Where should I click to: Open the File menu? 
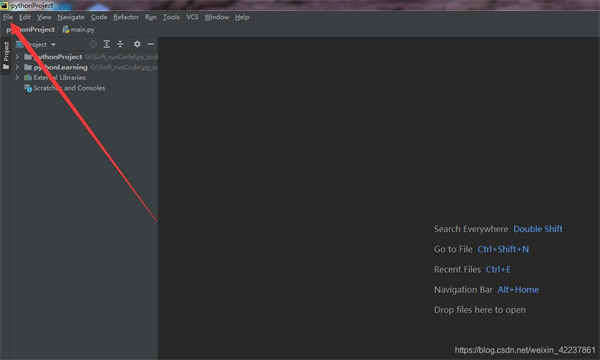point(8,17)
